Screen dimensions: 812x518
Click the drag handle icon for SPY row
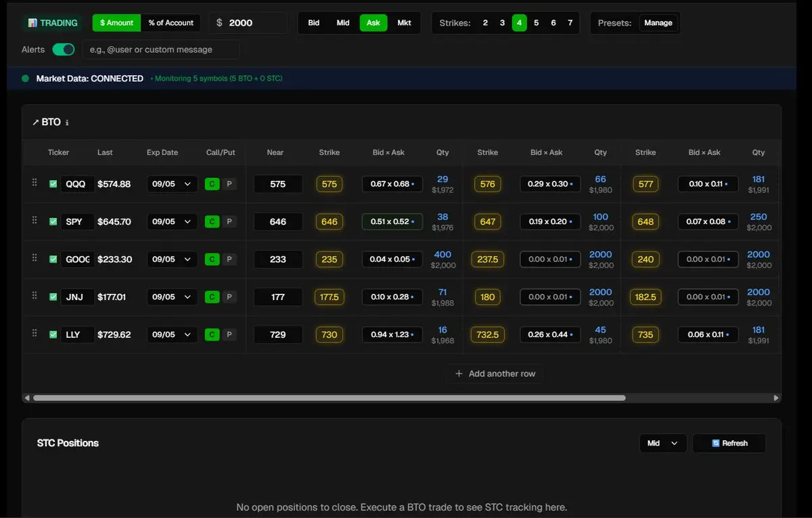coord(35,221)
